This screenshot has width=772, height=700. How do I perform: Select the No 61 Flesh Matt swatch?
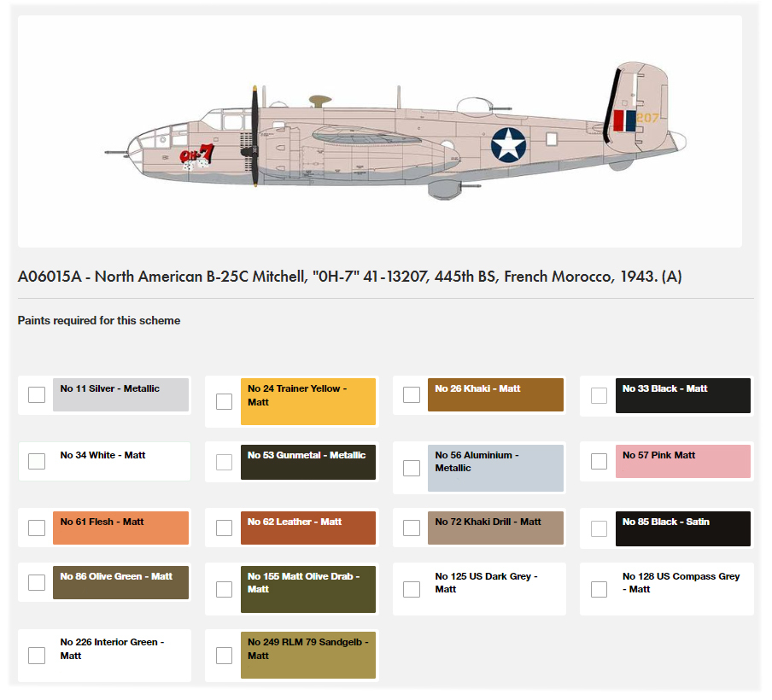point(120,528)
